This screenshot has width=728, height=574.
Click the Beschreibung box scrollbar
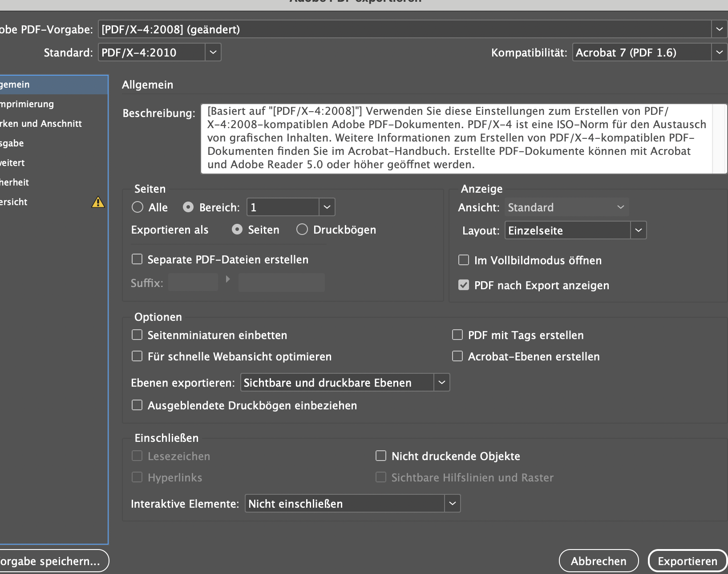click(719, 138)
